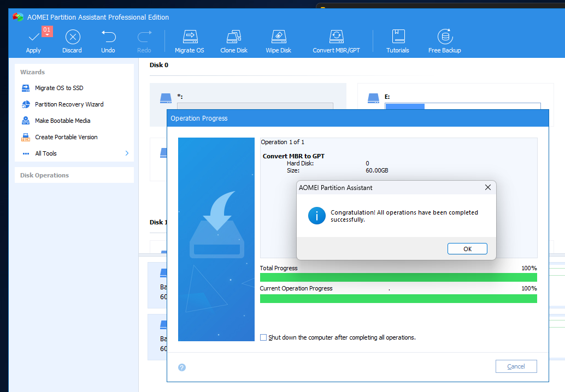
Task: Select the unlabeled *: partition drive icon
Action: coord(166,98)
